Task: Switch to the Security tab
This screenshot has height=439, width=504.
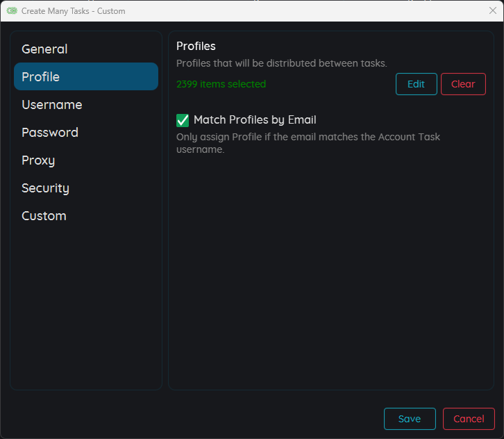Action: point(45,188)
